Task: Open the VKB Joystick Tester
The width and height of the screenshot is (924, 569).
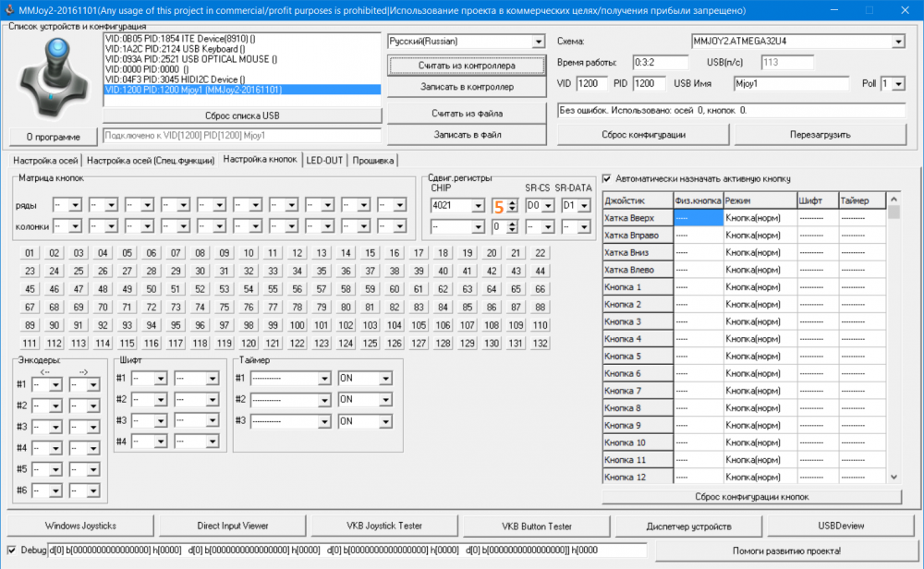Action: point(383,526)
